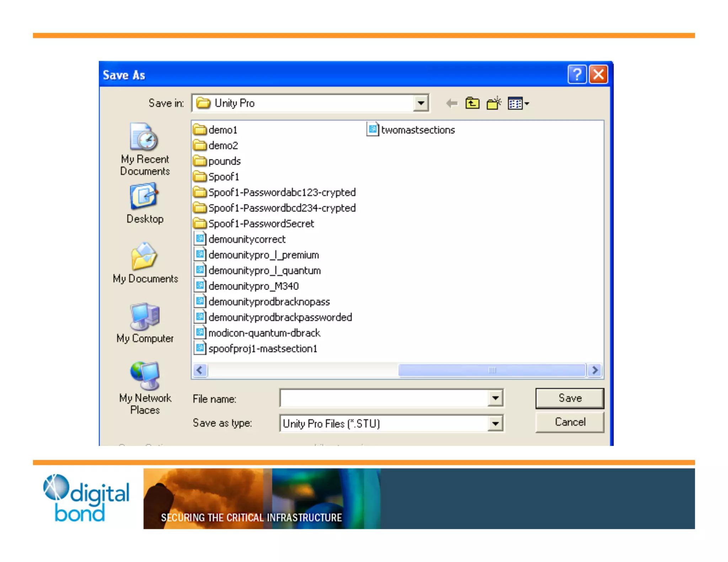Expand the Save as type dropdown
Viewport: 728px width, 562px height.
[x=495, y=423]
